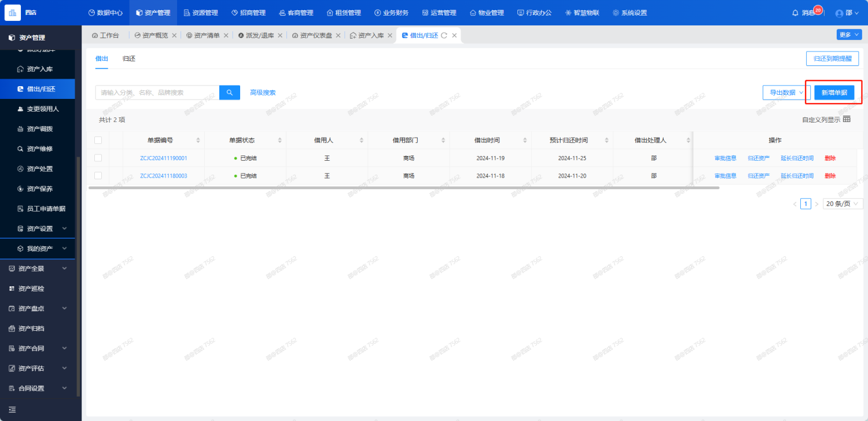
Task: Select the header select-all checkbox
Action: pos(98,140)
